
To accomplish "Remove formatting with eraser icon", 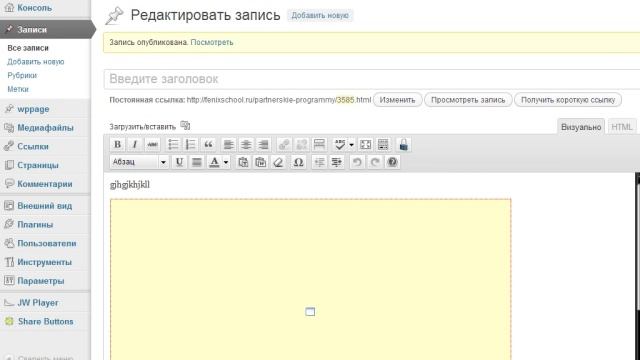I will pos(278,162).
